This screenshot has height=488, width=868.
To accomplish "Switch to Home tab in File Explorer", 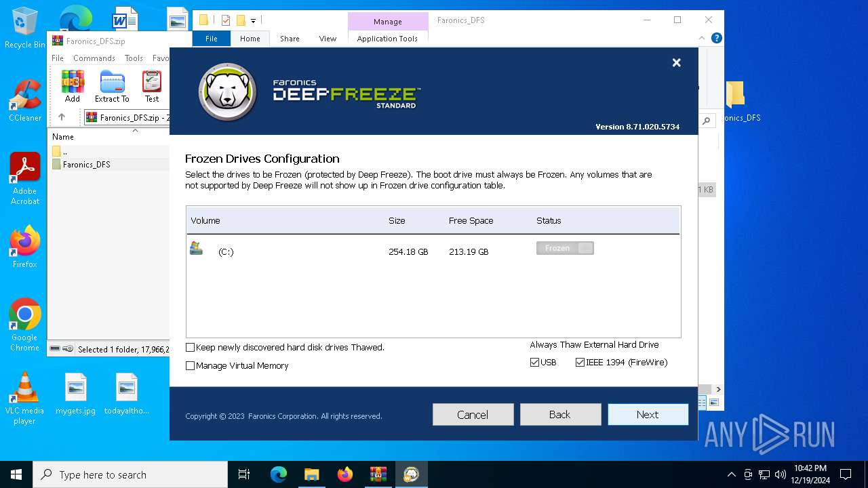I will (250, 39).
